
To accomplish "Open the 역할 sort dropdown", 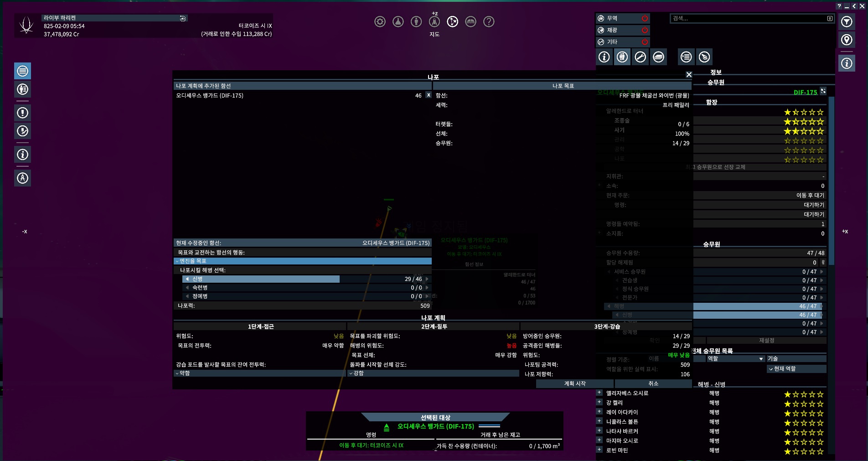I will [735, 359].
